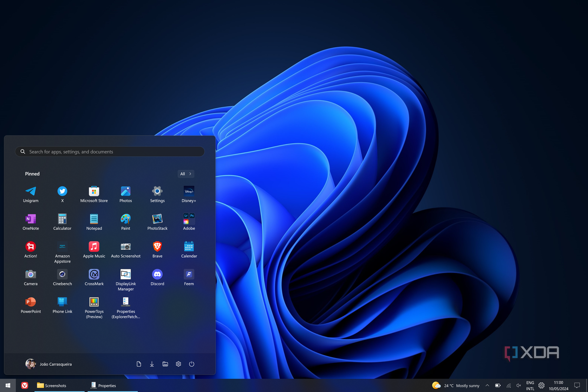Launch Calculator
Image resolution: width=588 pixels, height=392 pixels.
pyautogui.click(x=62, y=222)
